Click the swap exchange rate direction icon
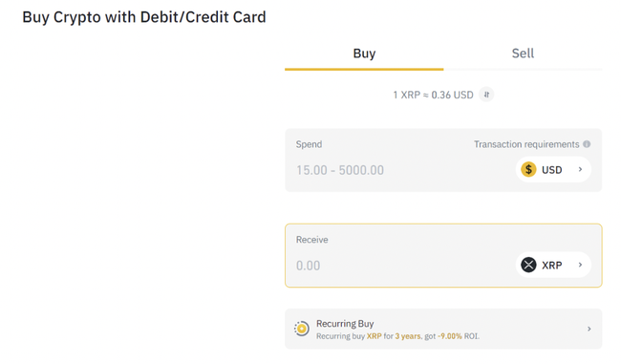621x364 pixels. coord(486,95)
